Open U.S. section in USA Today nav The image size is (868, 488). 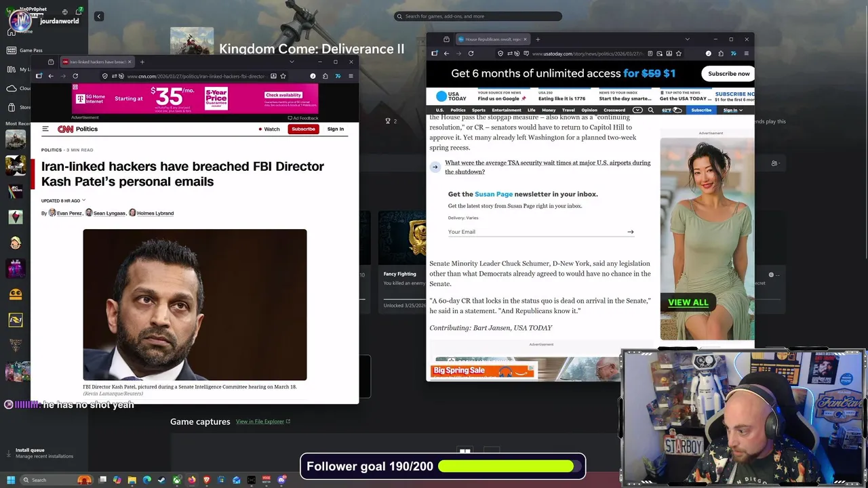pos(439,110)
